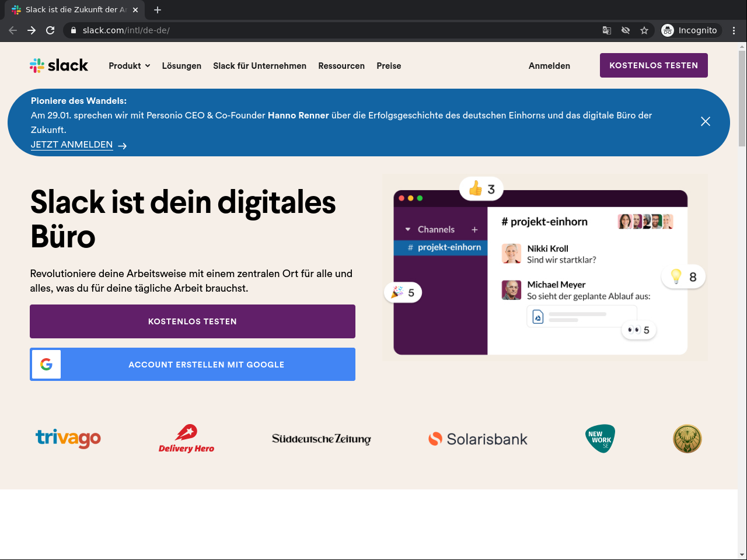
Task: Click ACCOUNT ERSTELLEN MIT GOOGLE button
Action: 193,365
